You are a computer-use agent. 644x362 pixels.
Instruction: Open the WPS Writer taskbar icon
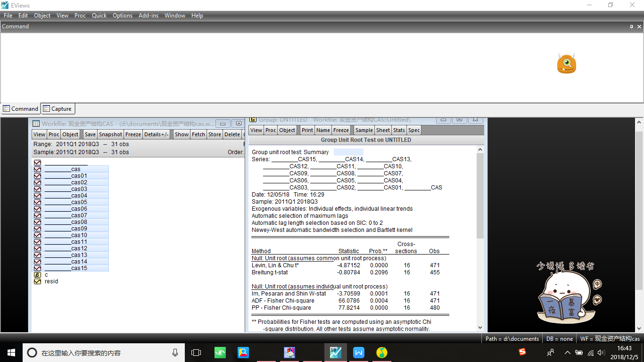[359, 353]
